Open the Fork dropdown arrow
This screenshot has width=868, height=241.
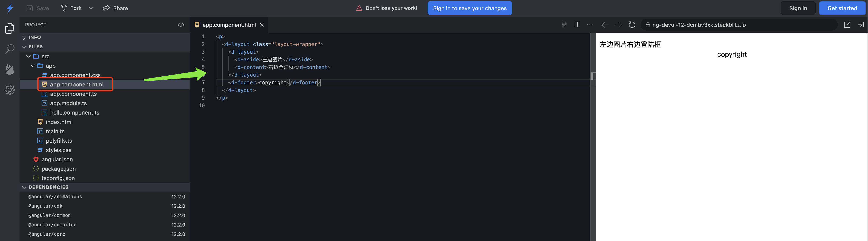pos(91,8)
